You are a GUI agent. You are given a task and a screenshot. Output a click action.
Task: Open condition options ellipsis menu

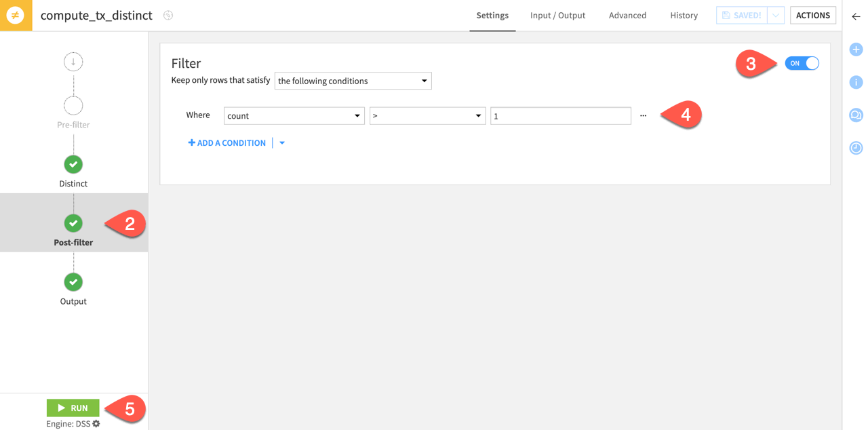click(643, 116)
